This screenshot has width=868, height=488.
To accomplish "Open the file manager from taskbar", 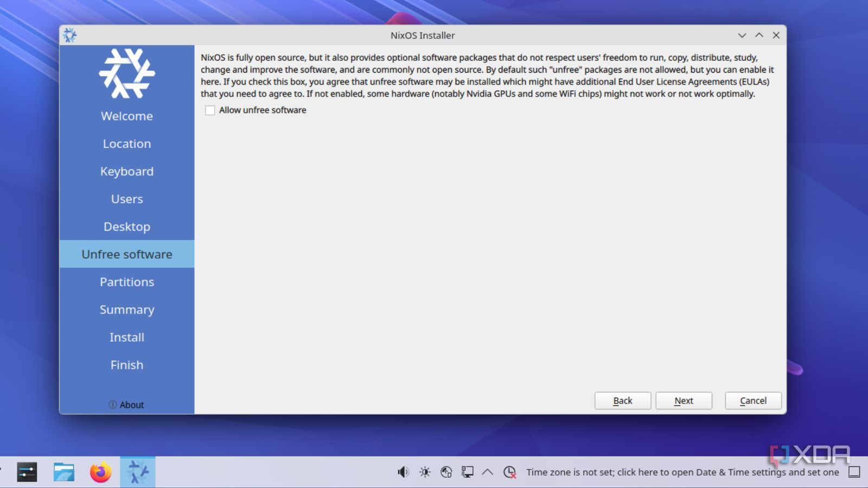I will [x=63, y=472].
